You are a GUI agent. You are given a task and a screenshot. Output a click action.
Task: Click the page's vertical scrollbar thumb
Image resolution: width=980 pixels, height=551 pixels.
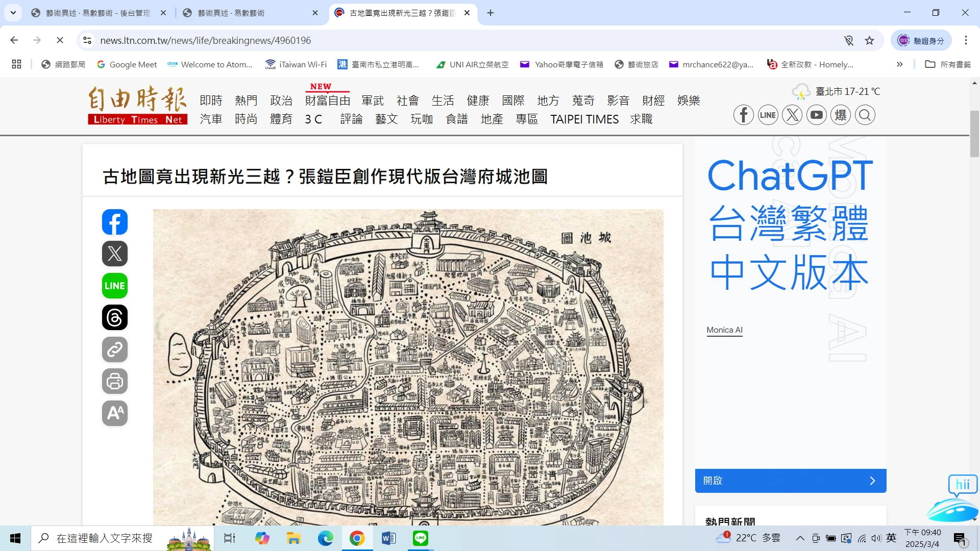pyautogui.click(x=974, y=133)
